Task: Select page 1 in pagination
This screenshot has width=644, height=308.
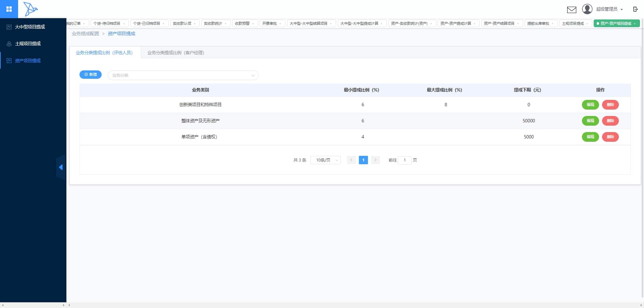Action: tap(363, 160)
